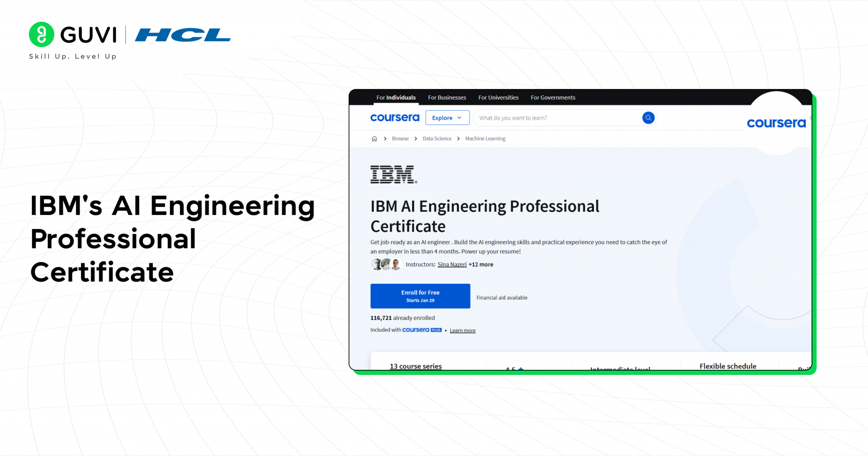Select the home breadcrumb icon

374,138
